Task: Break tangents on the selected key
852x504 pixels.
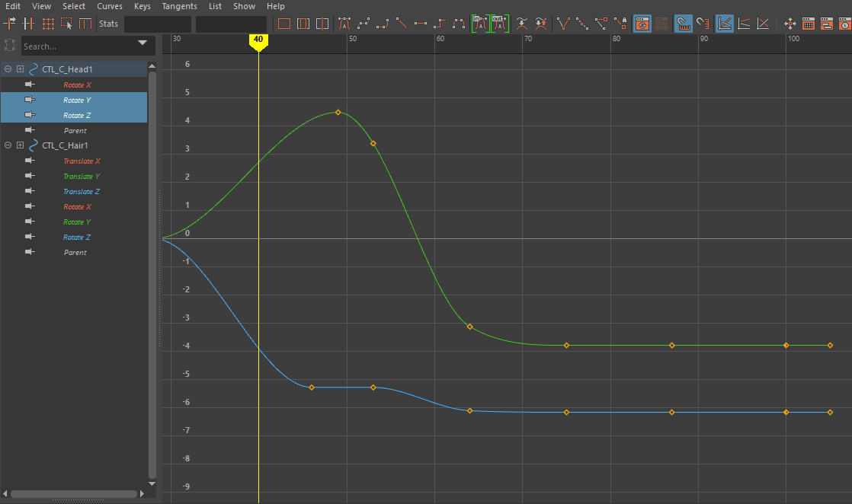Action: [x=563, y=24]
